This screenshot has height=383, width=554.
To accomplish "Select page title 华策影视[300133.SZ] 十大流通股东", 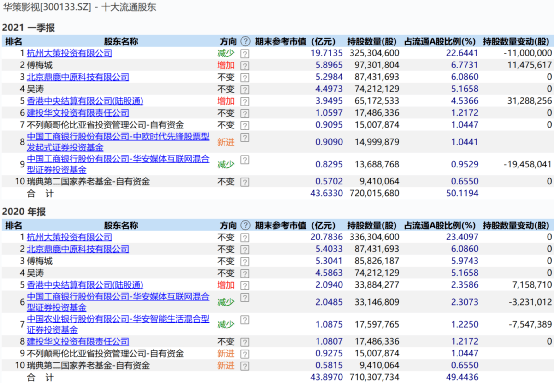I will (x=79, y=7).
